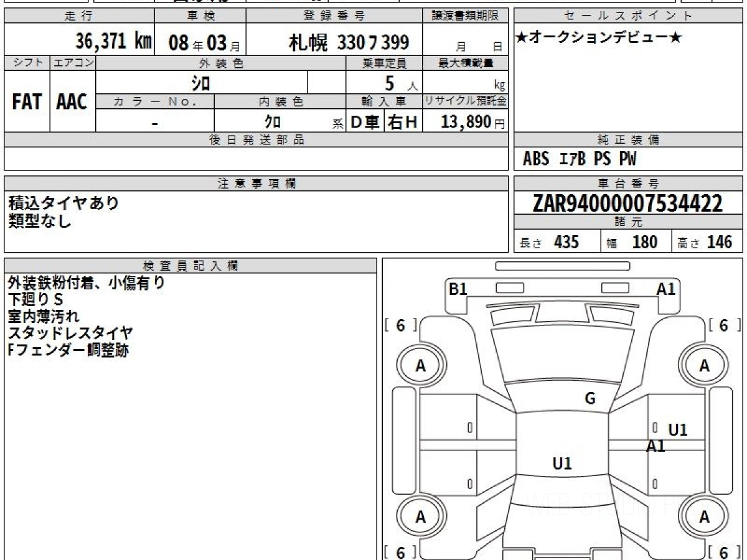Select the inspection date 08年03月

pos(204,43)
